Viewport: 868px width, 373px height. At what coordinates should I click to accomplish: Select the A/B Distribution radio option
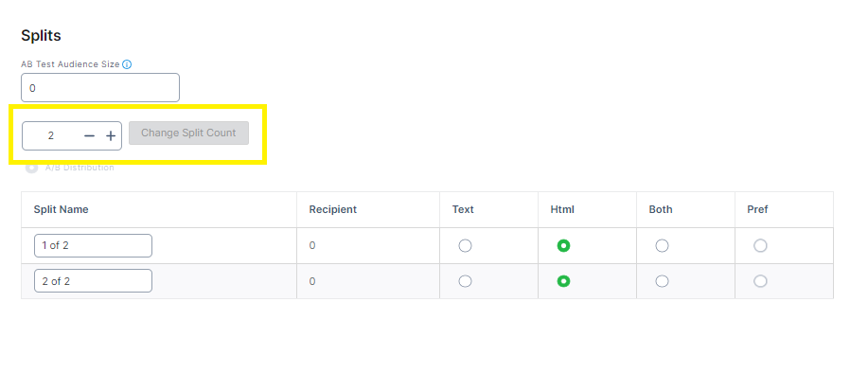coord(32,168)
